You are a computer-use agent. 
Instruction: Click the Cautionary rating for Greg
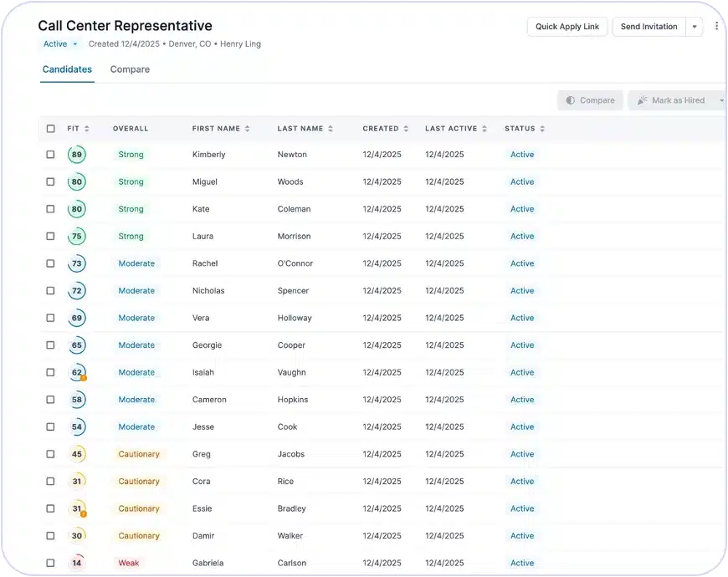[139, 454]
